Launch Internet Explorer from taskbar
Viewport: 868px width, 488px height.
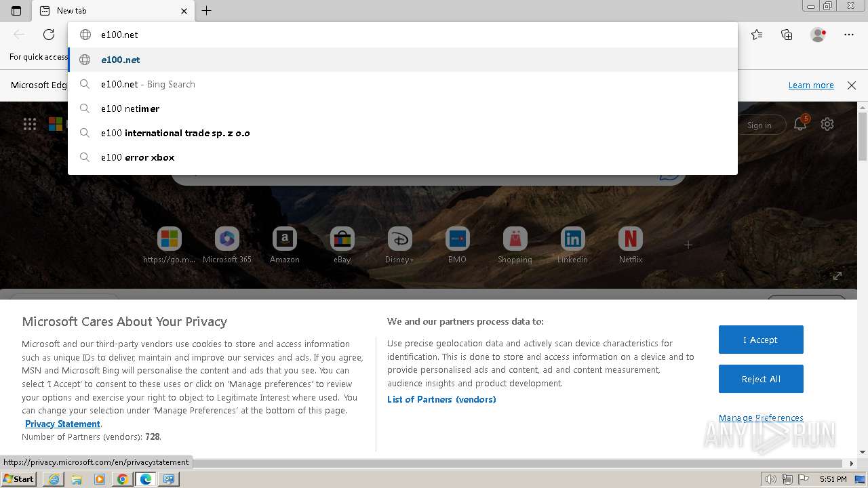54,479
